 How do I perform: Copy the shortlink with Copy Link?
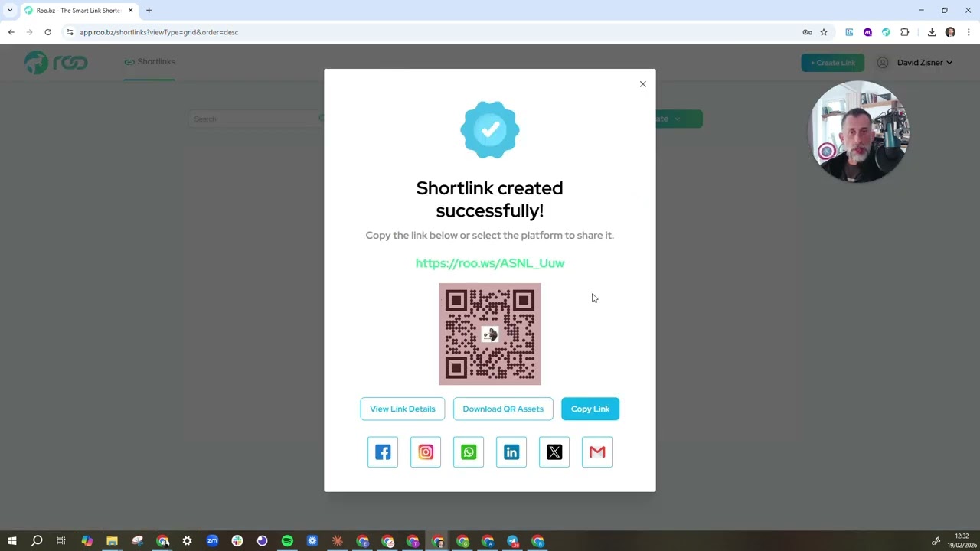(590, 409)
